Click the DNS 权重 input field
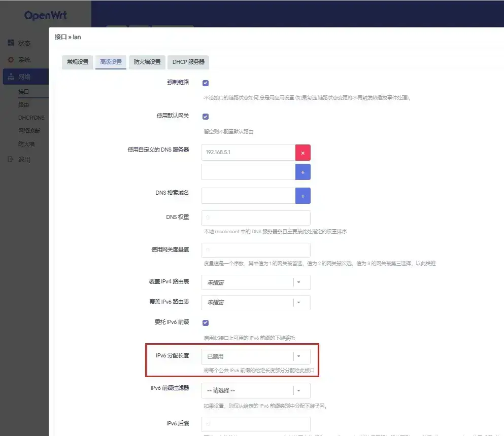The height and width of the screenshot is (436, 504). click(x=255, y=218)
